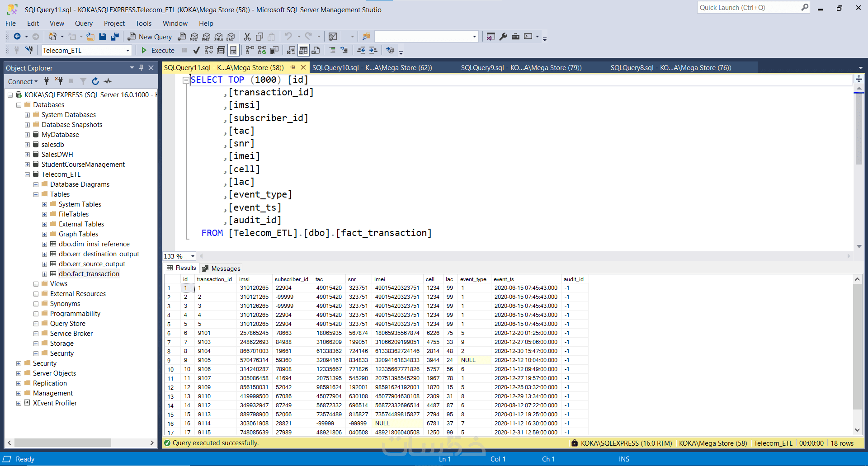868x466 pixels.
Task: Click the Decrease Indent icon
Action: [x=361, y=50]
